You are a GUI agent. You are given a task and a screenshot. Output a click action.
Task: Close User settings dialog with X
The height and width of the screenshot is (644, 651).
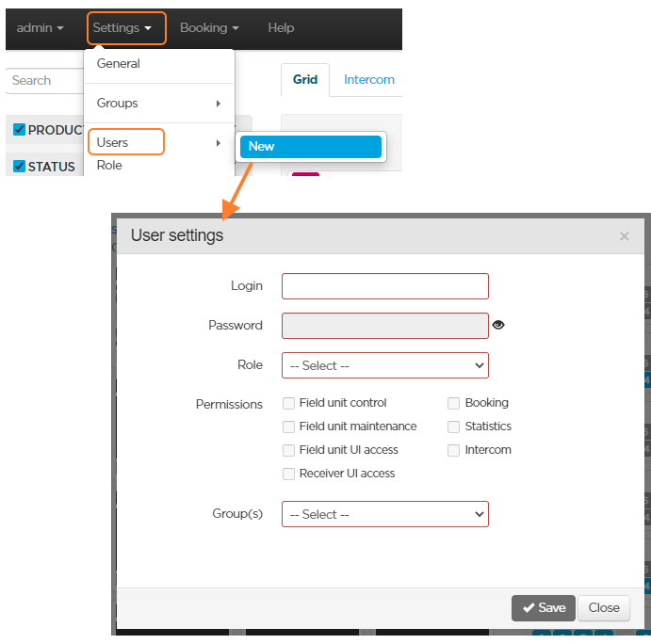pos(624,236)
